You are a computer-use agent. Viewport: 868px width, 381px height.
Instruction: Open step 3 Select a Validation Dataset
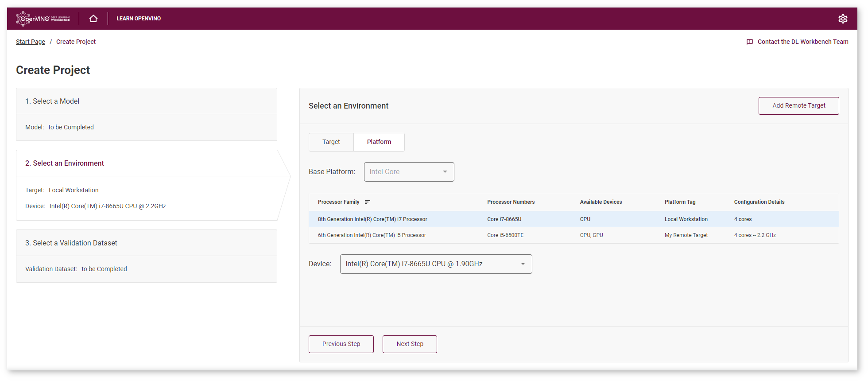click(147, 243)
